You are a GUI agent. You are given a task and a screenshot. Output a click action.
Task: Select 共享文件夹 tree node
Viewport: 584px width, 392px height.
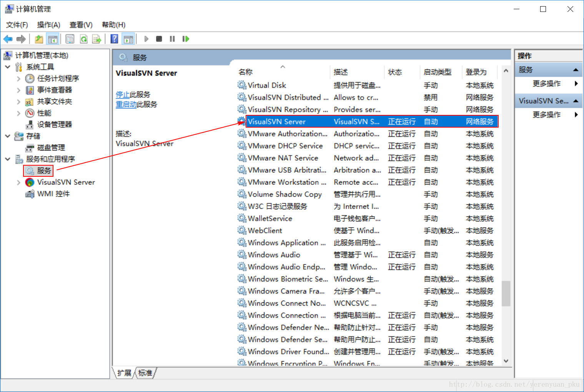pos(55,101)
